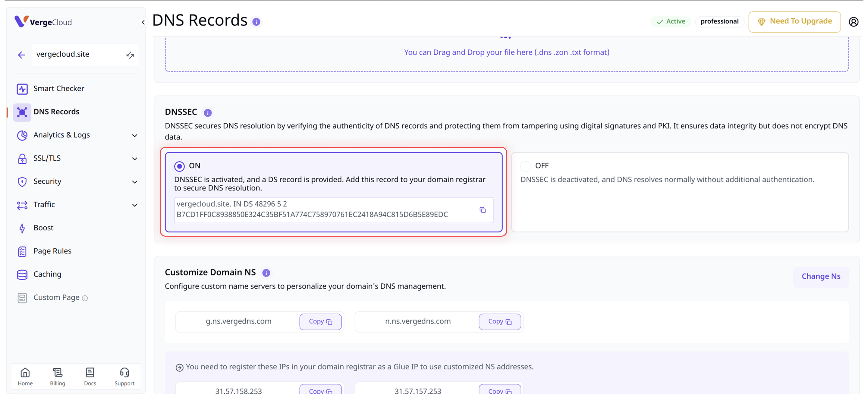Open the user account profile icon
The image size is (868, 400).
coord(853,22)
